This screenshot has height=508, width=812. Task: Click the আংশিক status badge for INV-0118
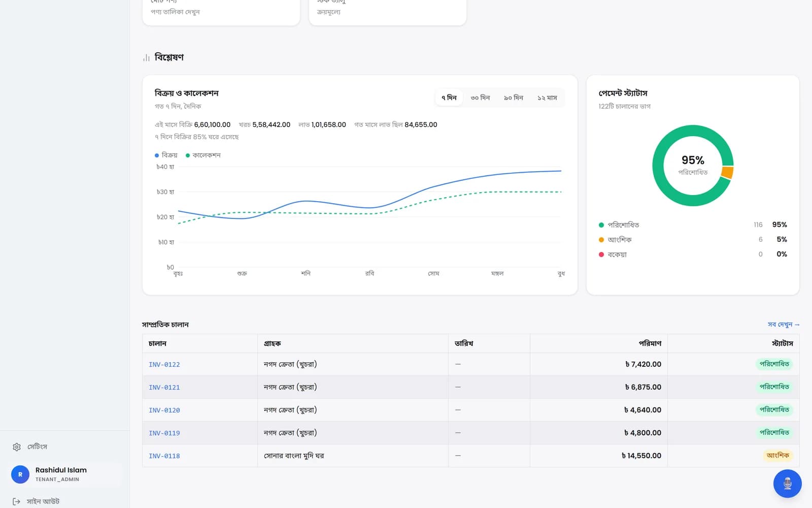point(778,456)
